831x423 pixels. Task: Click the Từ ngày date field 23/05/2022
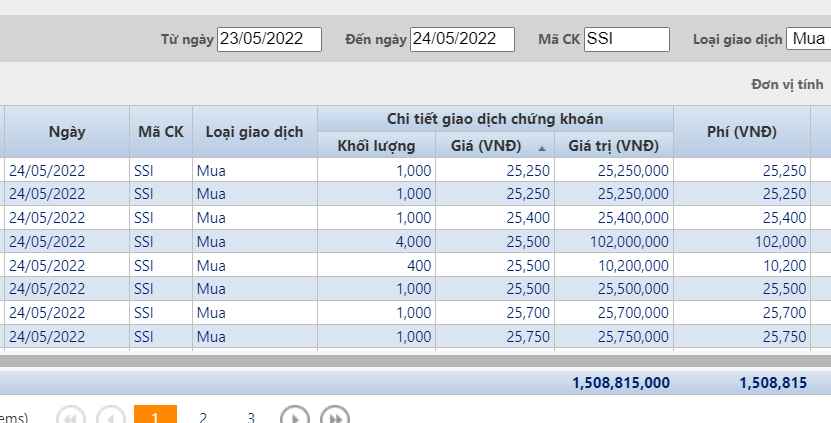point(269,39)
